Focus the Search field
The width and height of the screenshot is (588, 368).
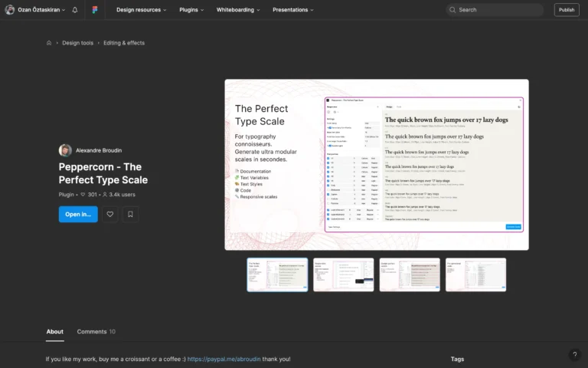pyautogui.click(x=495, y=10)
